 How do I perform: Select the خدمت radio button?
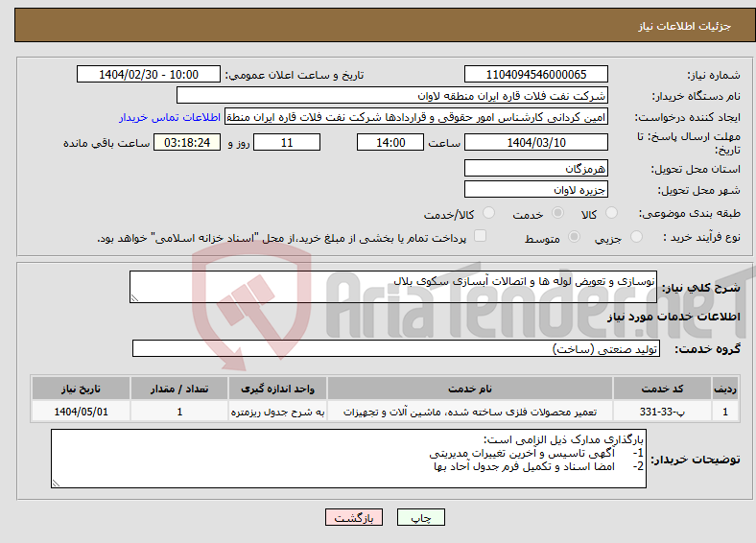click(x=557, y=213)
